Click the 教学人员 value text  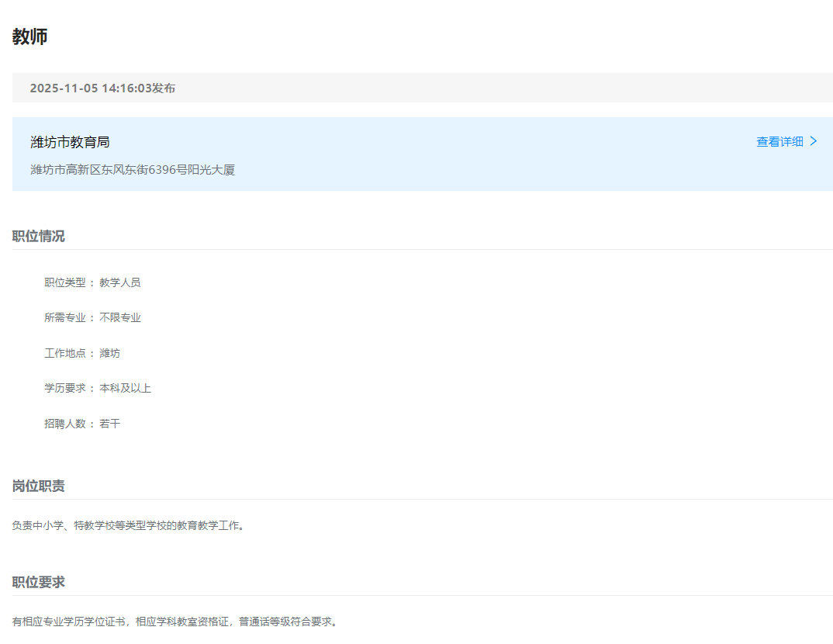click(120, 282)
